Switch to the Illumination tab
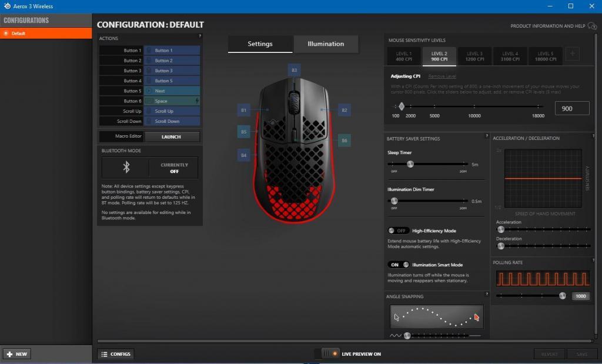Image resolution: width=602 pixels, height=364 pixels. (x=326, y=44)
